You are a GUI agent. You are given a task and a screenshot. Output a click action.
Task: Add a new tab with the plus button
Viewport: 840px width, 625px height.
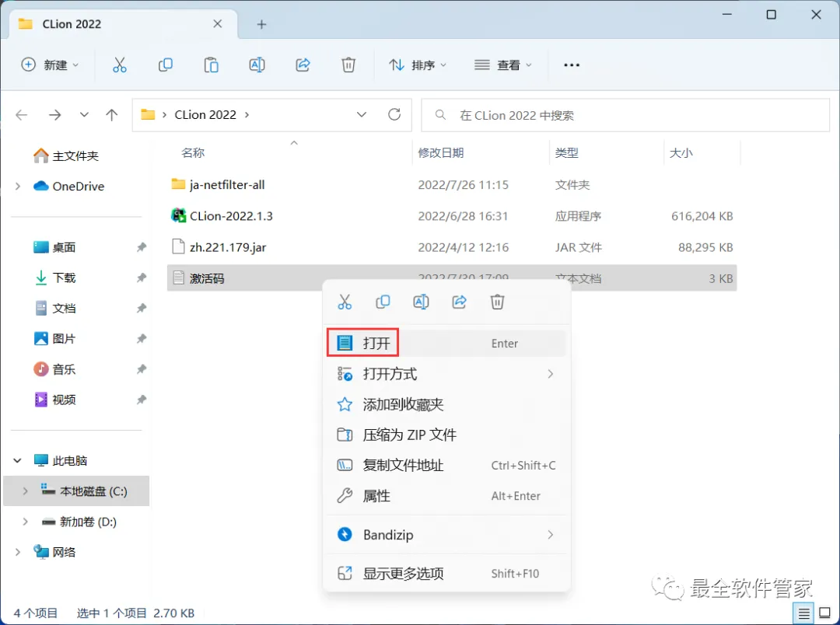pyautogui.click(x=261, y=24)
